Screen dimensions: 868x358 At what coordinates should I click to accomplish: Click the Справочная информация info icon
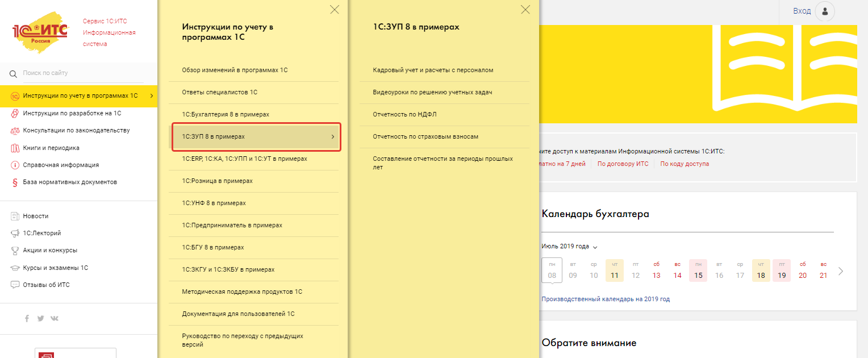tap(15, 165)
